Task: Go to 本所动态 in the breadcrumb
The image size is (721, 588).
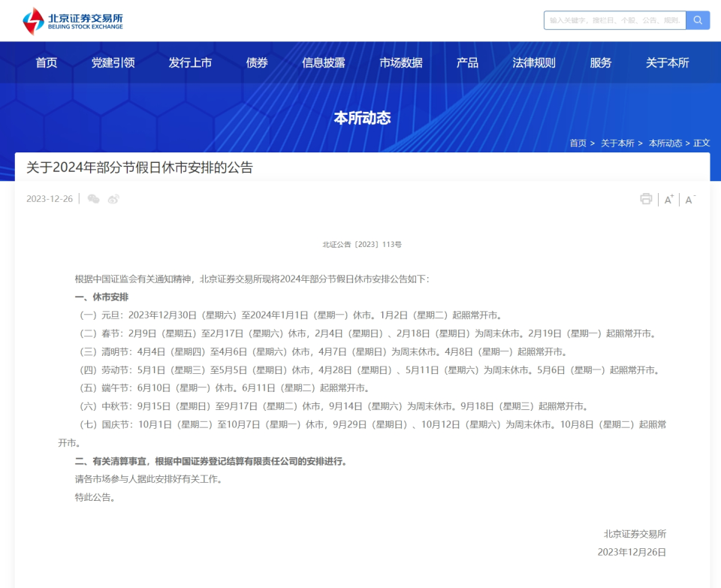Action: pyautogui.click(x=665, y=143)
